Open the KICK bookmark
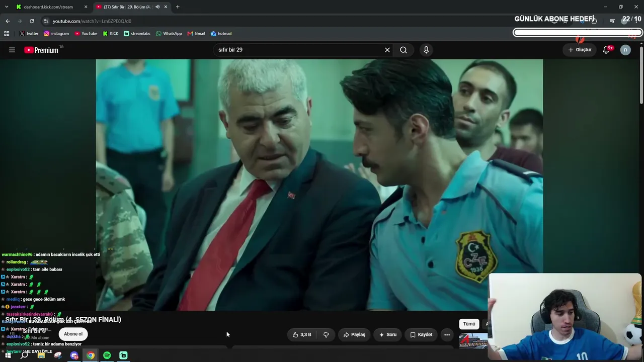 point(111,34)
